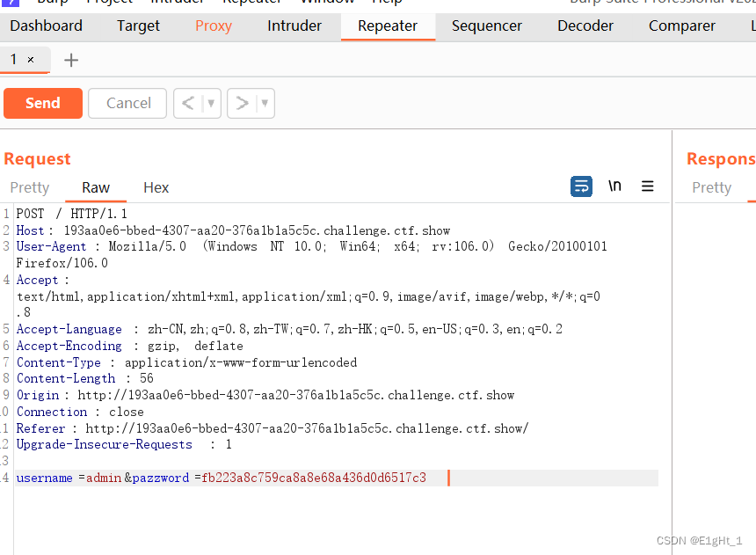Switch the Request view to Hex
This screenshot has height=555, width=756.
156,187
